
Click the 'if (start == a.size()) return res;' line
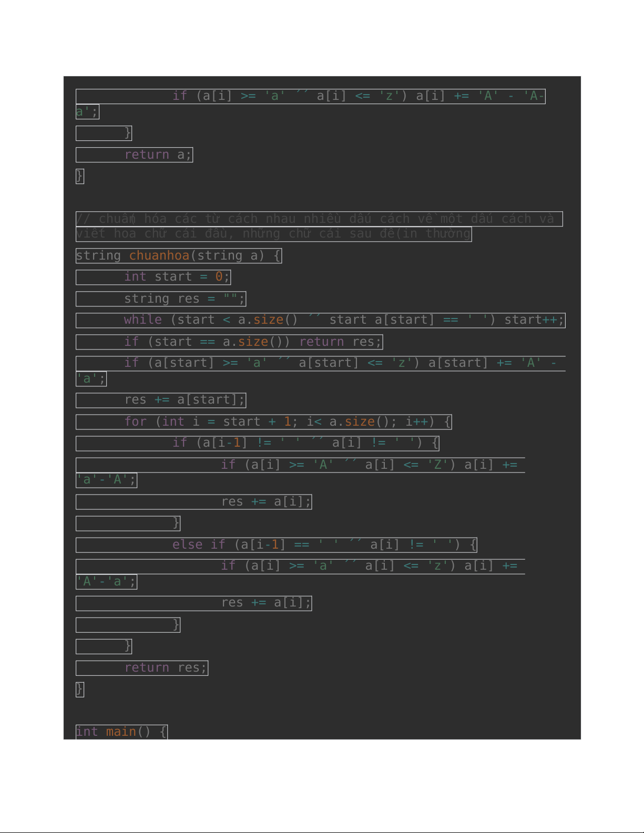pos(252,342)
